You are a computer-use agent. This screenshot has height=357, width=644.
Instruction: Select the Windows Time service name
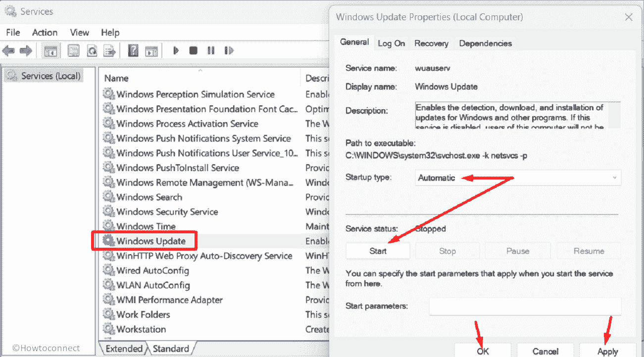pyautogui.click(x=146, y=226)
